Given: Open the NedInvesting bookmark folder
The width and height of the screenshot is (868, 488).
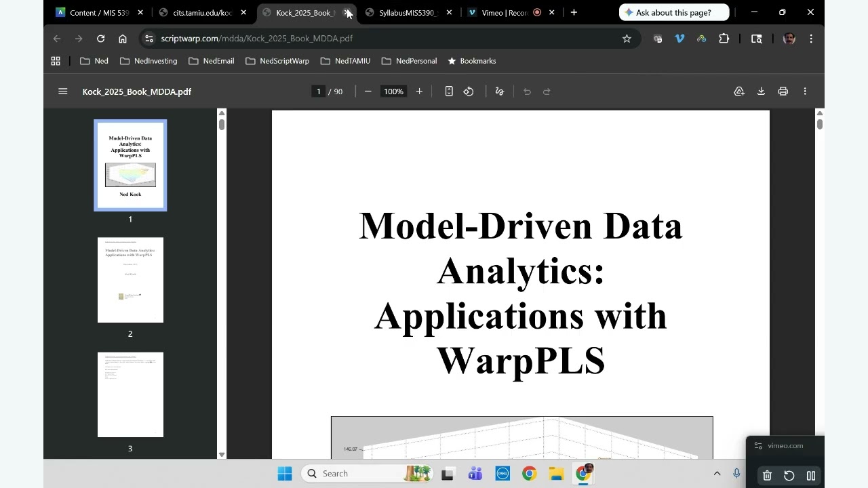Looking at the screenshot, I should click(x=149, y=61).
